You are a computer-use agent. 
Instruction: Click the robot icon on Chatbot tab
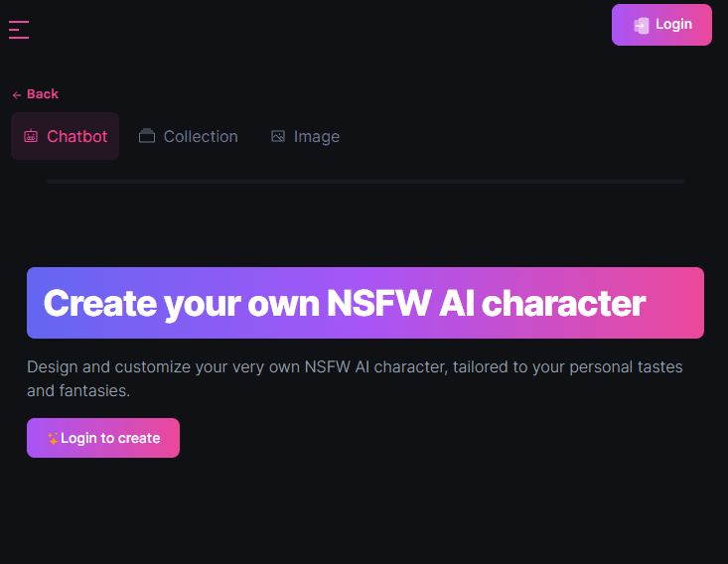[x=31, y=137]
